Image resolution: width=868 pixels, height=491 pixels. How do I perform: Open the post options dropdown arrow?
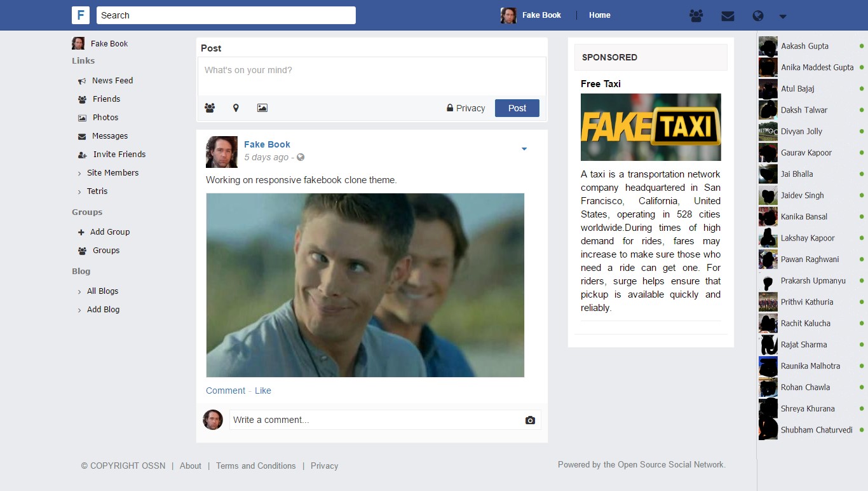pos(524,149)
